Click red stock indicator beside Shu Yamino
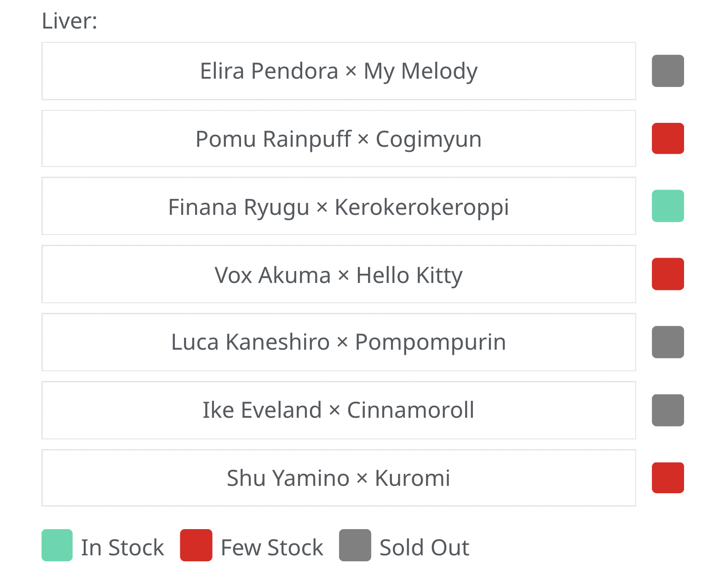This screenshot has height=588, width=725. [x=667, y=478]
